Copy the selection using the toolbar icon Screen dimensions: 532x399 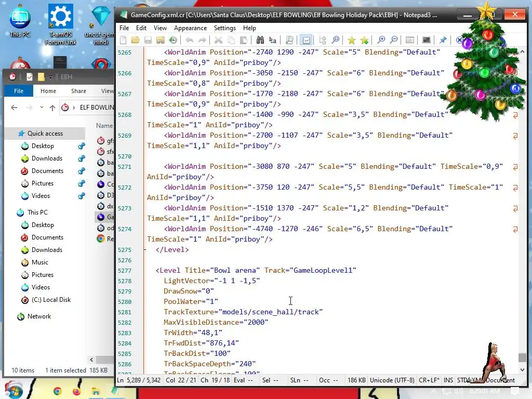coord(231,41)
